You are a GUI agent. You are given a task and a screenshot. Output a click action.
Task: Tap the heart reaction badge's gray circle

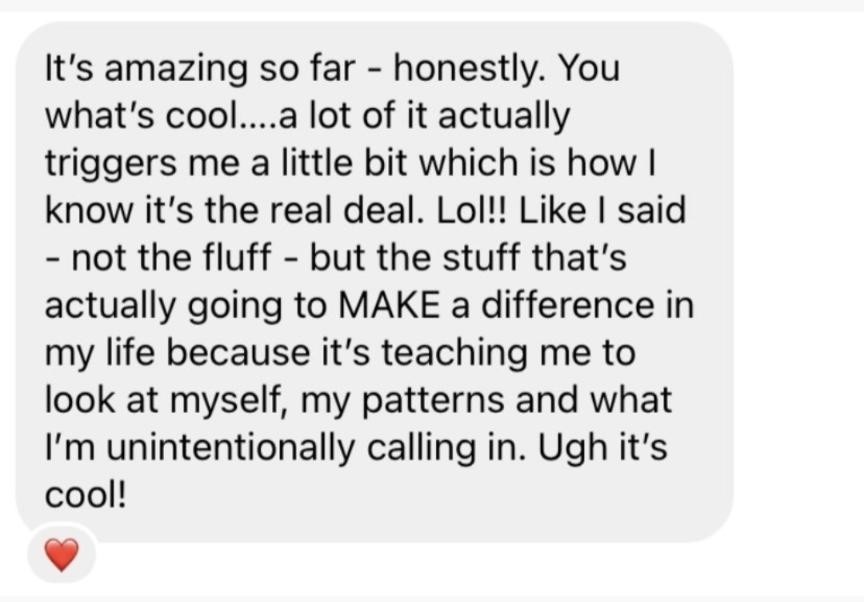(62, 554)
